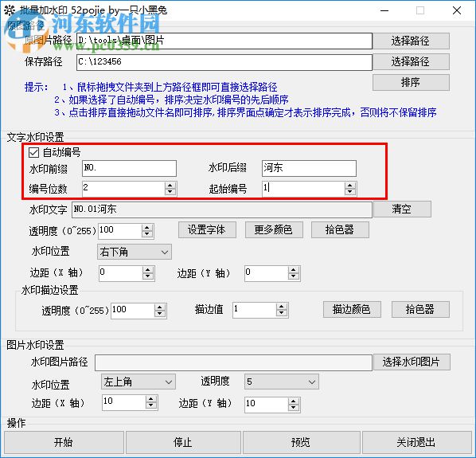Expand the 左上角 image position dropdown
Screen dimensions: 476x458
tap(139, 382)
